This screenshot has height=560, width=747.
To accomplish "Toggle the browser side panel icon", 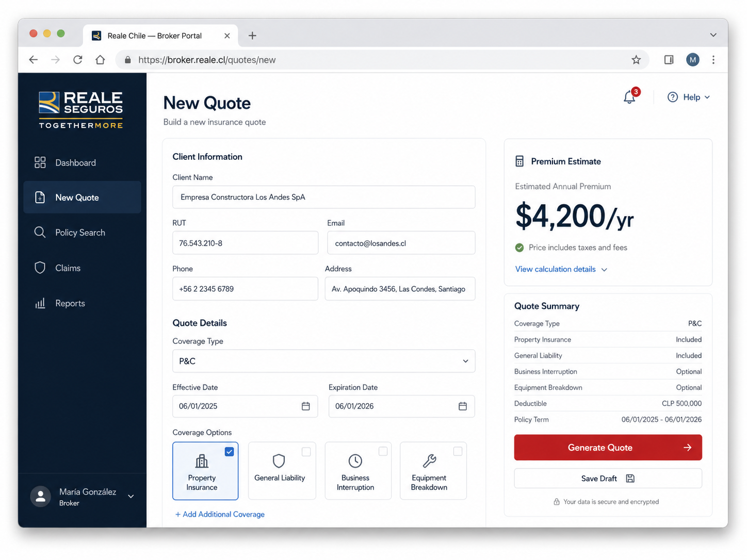I will 669,60.
